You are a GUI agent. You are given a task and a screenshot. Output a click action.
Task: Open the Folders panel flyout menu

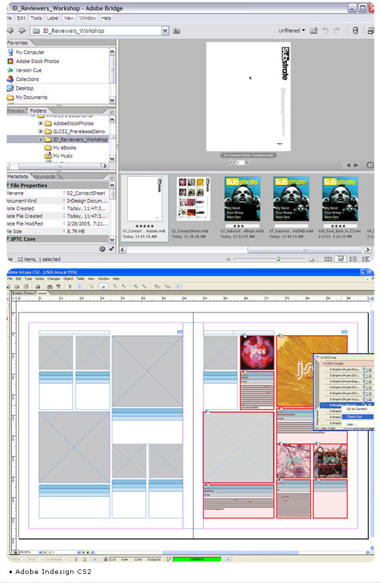coord(112,112)
